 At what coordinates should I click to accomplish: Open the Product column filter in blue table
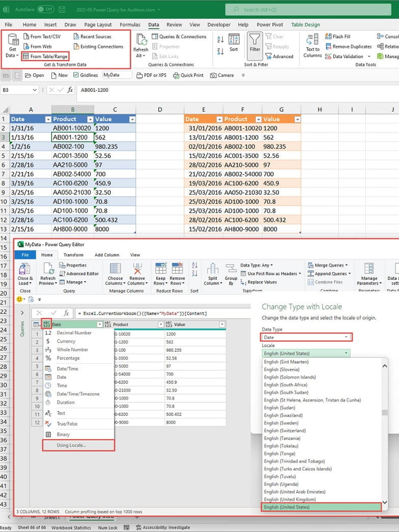pyautogui.click(x=90, y=119)
